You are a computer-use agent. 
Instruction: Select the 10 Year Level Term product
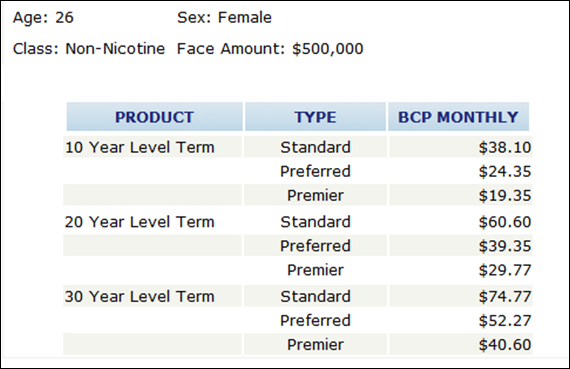point(140,147)
